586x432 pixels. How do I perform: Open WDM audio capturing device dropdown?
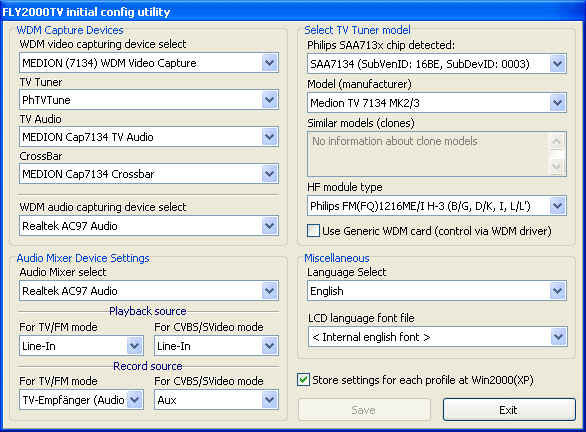point(269,226)
